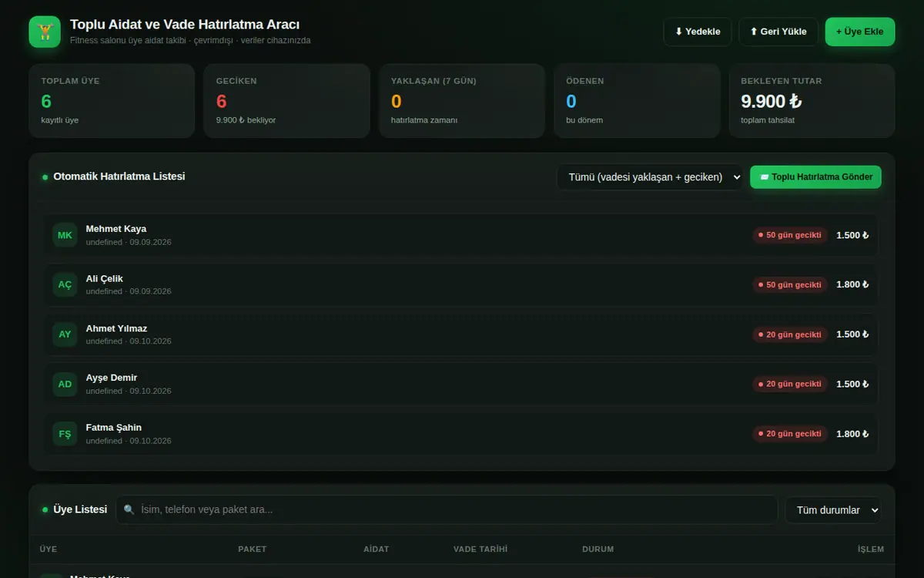
Task: Click the MK avatar for Mehmet Kaya
Action: [65, 235]
